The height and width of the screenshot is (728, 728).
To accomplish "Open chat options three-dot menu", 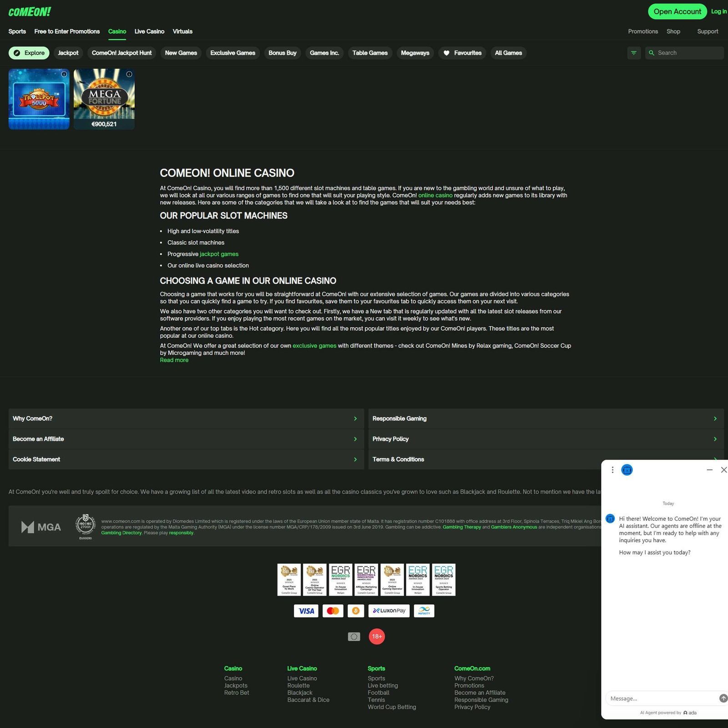I will tap(612, 470).
